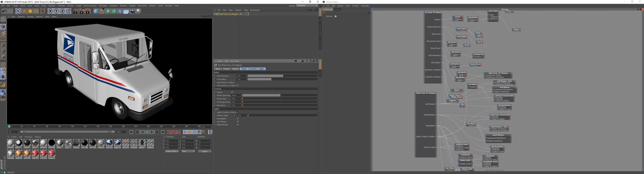The height and width of the screenshot is (174, 644).
Task: Expand the XGroup item in X-Manager
Action: (x=325, y=16)
